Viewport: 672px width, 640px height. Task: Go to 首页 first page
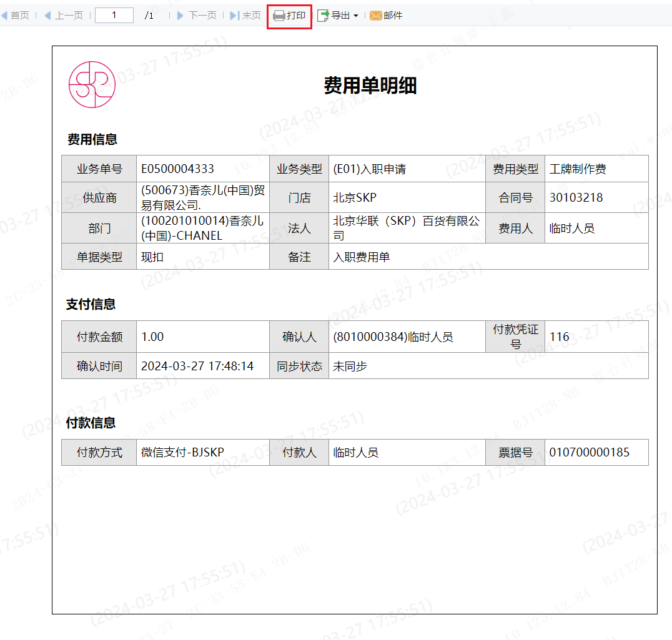[20, 16]
